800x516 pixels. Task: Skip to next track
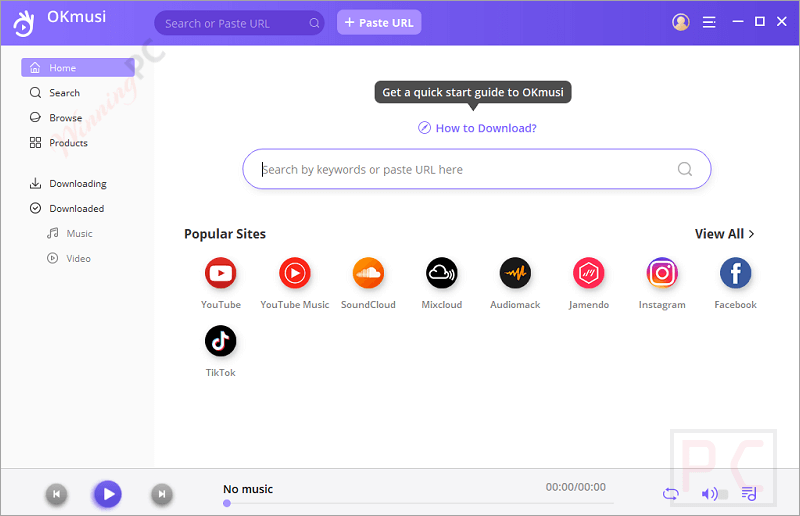[162, 494]
